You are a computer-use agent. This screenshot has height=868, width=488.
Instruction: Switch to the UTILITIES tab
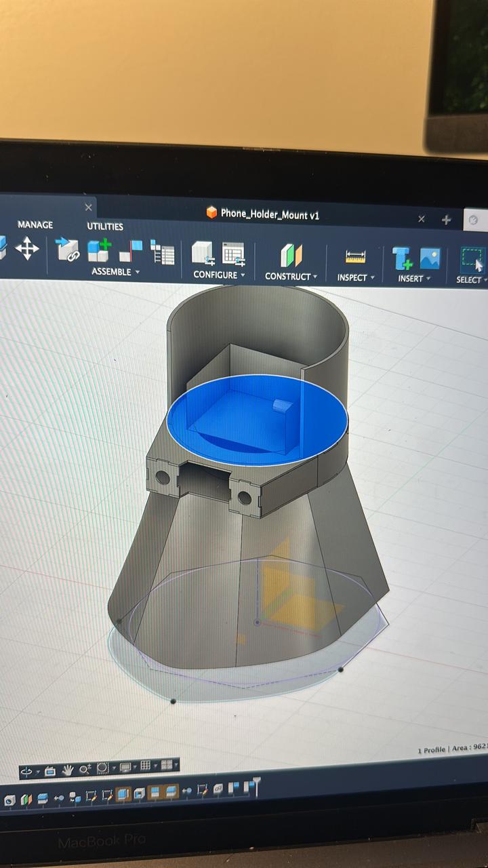105,226
